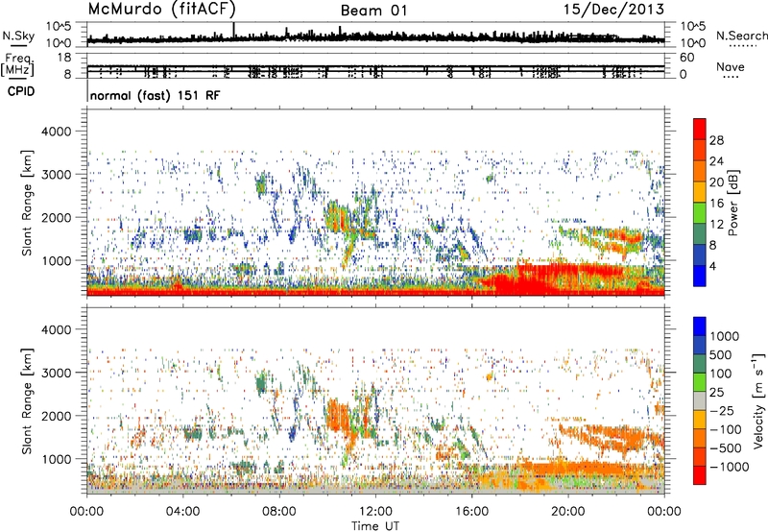Click the 'Nave' legend label

coord(731,67)
